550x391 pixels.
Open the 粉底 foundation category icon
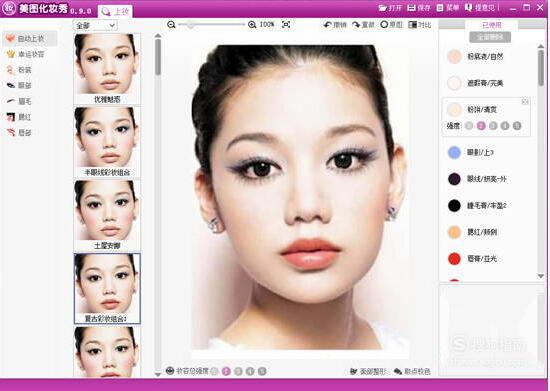[10, 70]
